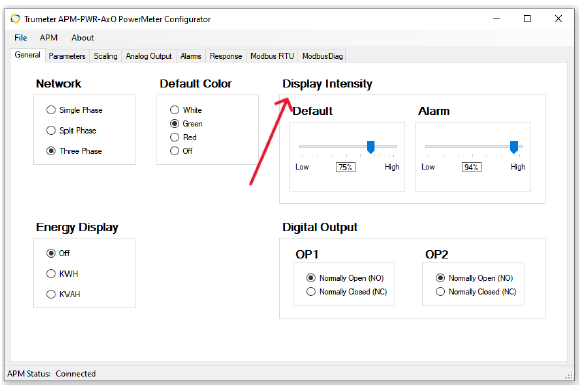
Task: Open the About menu
Action: click(x=82, y=38)
